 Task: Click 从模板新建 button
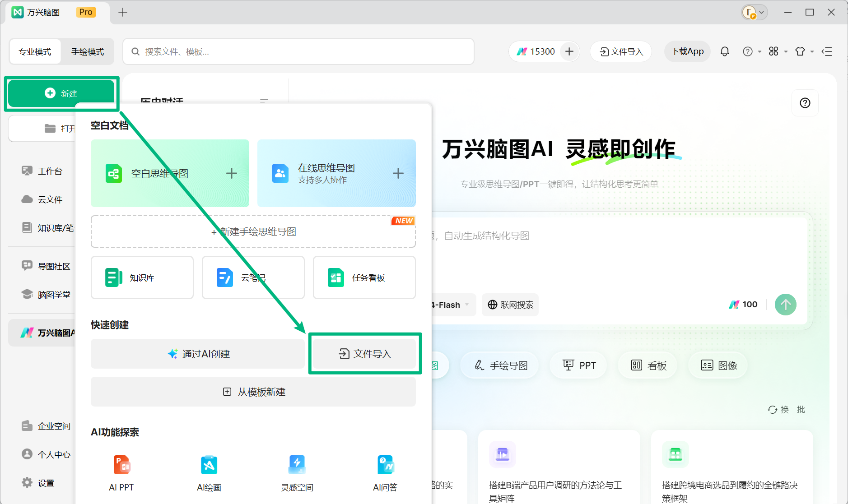[x=253, y=392]
